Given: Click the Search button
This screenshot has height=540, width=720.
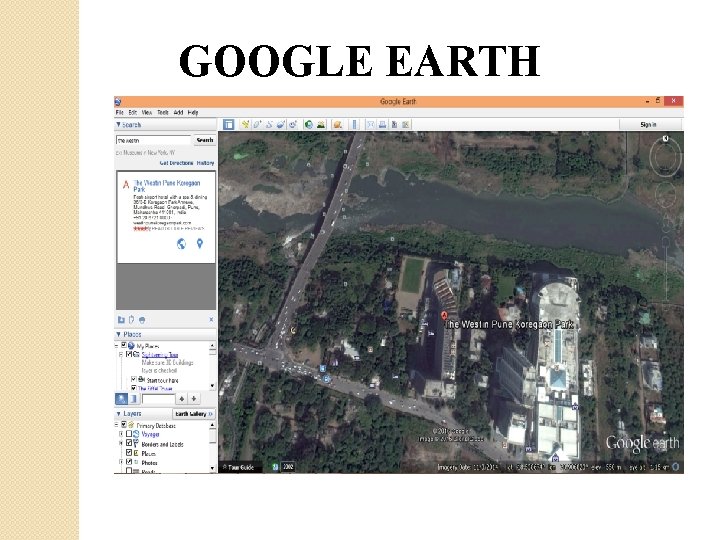Looking at the screenshot, I should coord(205,140).
